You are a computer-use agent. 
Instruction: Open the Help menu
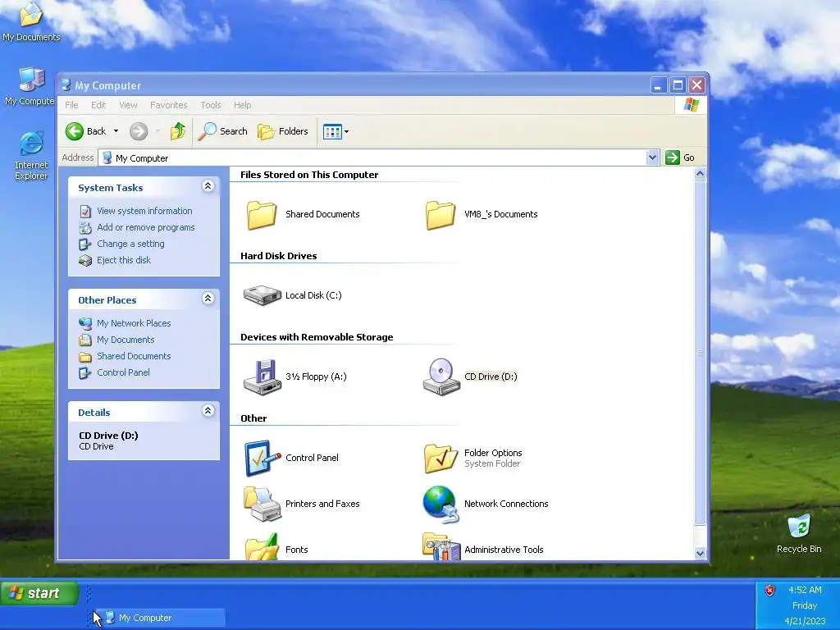click(242, 105)
